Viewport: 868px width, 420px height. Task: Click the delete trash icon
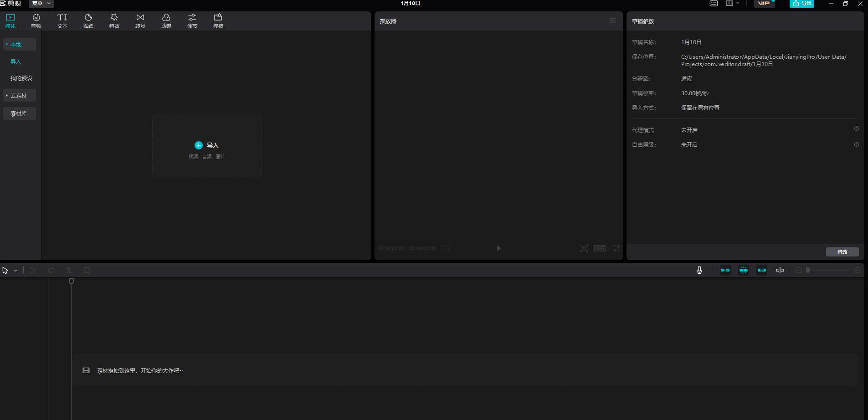tap(87, 270)
